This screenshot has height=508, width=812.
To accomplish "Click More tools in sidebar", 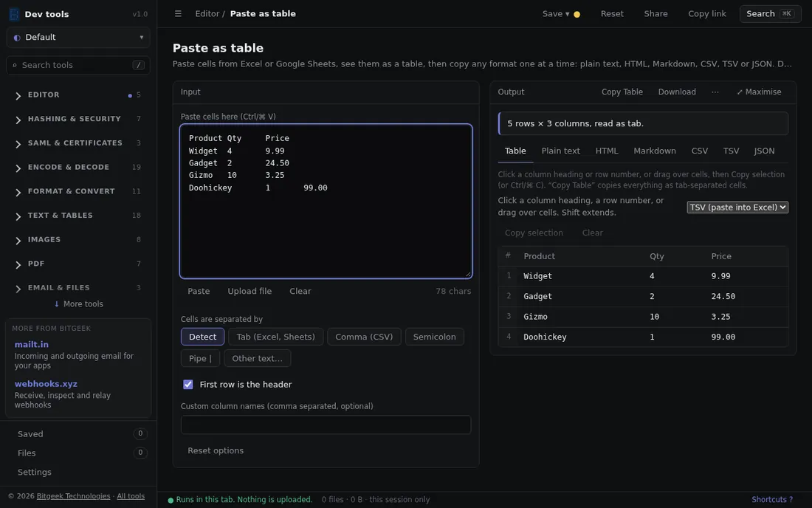I will coord(78,304).
